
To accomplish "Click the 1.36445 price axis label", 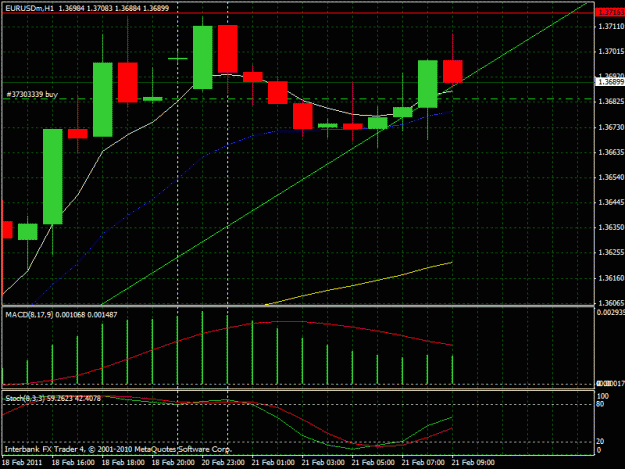I will tap(611, 202).
